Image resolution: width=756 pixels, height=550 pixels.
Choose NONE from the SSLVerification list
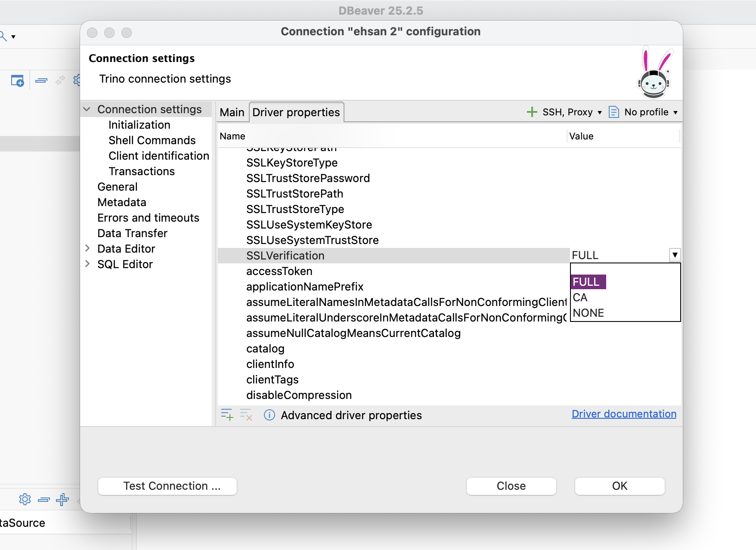coord(588,313)
